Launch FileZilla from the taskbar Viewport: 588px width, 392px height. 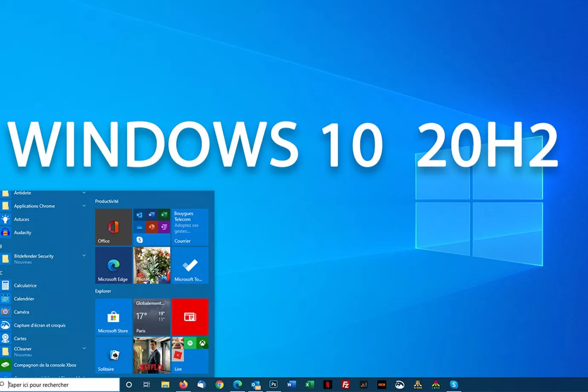pos(346,385)
